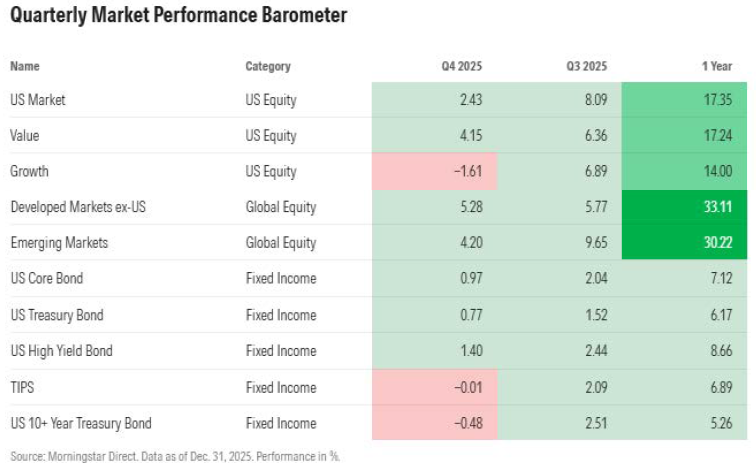The image size is (756, 463).
Task: Select the TIPS row name
Action: tap(23, 386)
